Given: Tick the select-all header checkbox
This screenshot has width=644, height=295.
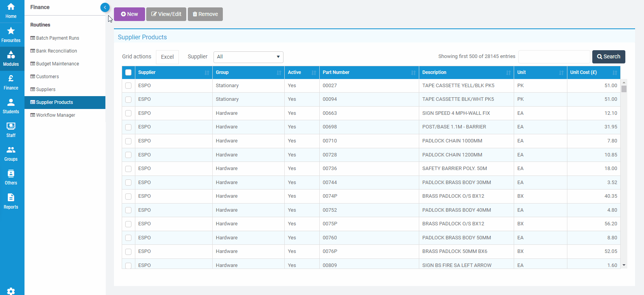Looking at the screenshot, I should coord(128,72).
